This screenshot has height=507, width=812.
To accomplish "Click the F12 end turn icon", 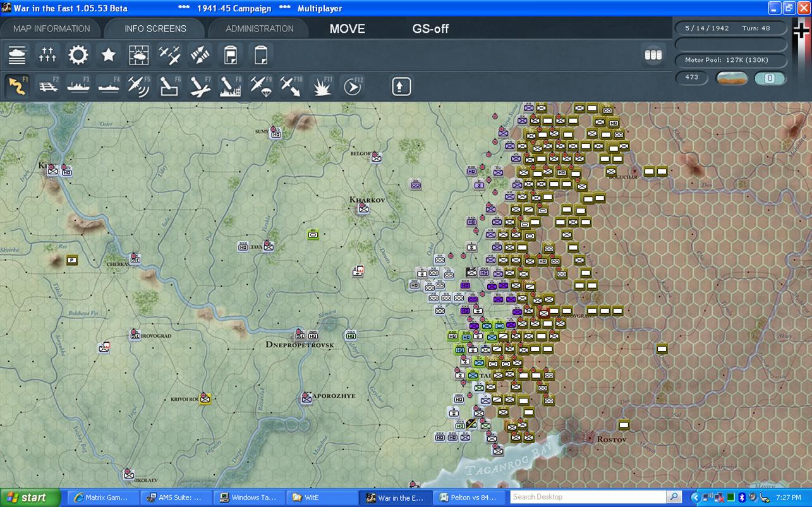I will 352,86.
